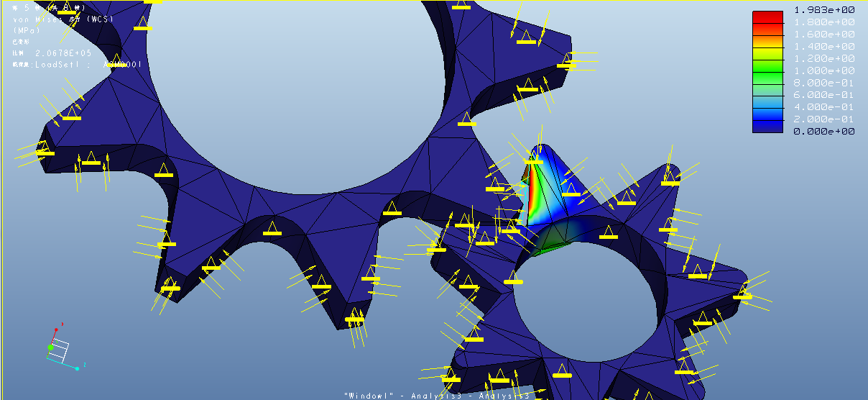Click the (MPa) units label
868x400 pixels.
27,30
